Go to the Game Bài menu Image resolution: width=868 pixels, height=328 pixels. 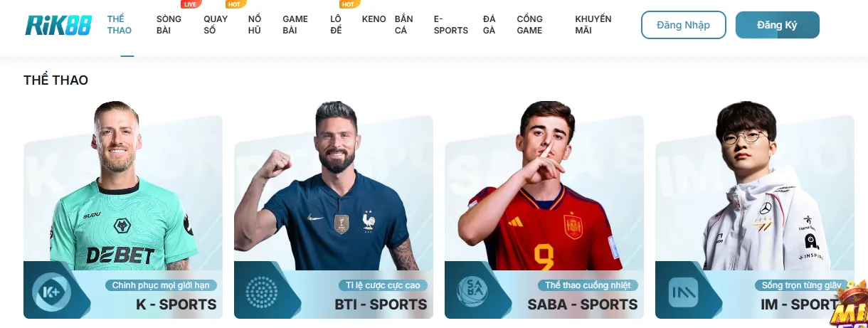(295, 25)
